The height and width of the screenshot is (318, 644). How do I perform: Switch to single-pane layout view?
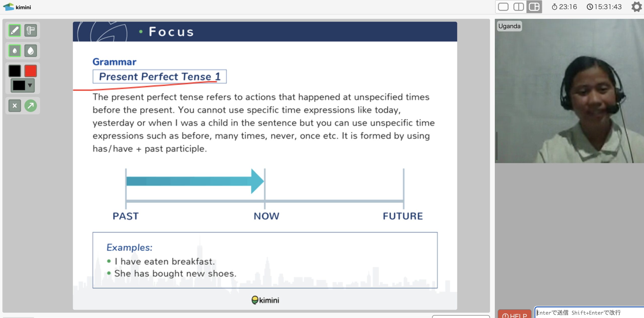pyautogui.click(x=503, y=7)
